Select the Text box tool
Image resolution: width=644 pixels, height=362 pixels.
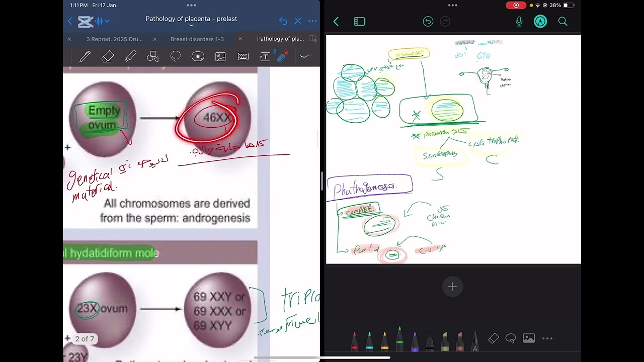265,57
